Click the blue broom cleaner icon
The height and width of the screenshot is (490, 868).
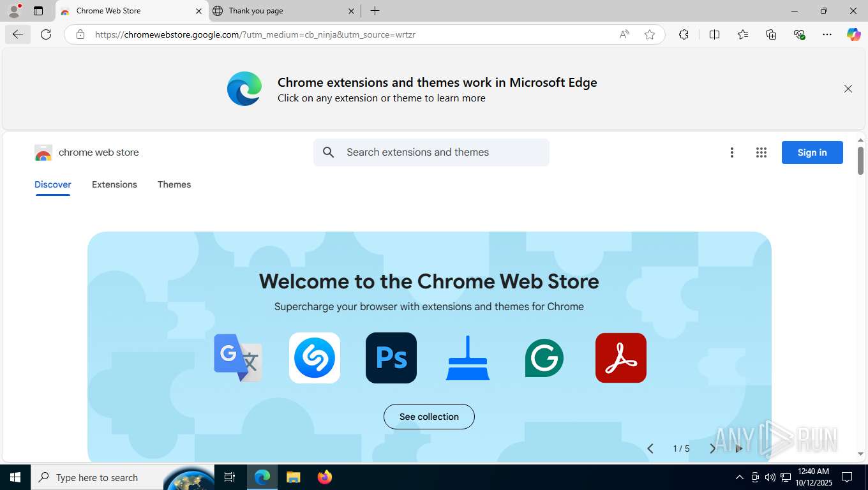(x=468, y=358)
